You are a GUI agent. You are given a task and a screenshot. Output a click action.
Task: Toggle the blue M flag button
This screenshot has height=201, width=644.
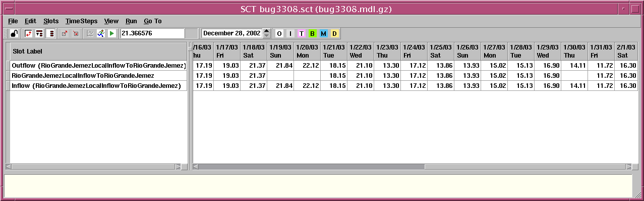coord(323,33)
